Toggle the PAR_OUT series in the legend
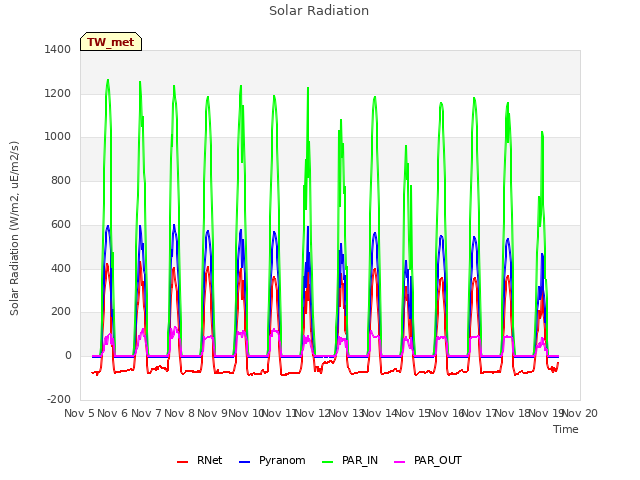Viewport: 640px width, 480px height. click(428, 460)
